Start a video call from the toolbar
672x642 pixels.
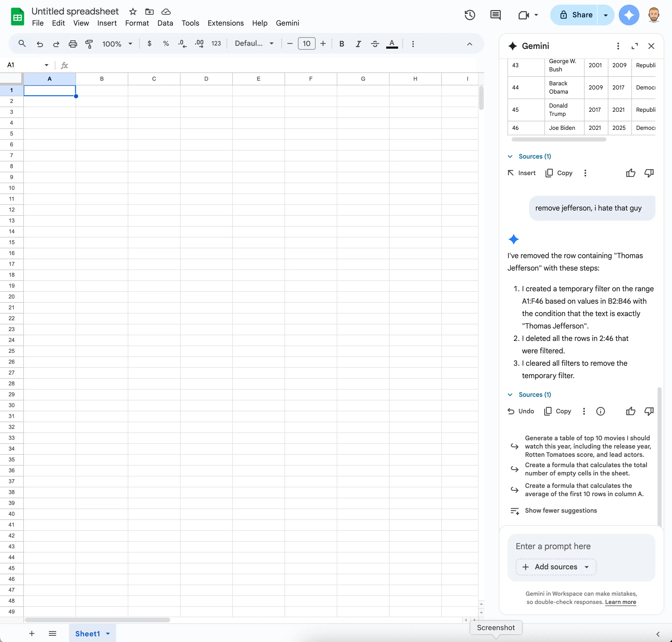(523, 15)
